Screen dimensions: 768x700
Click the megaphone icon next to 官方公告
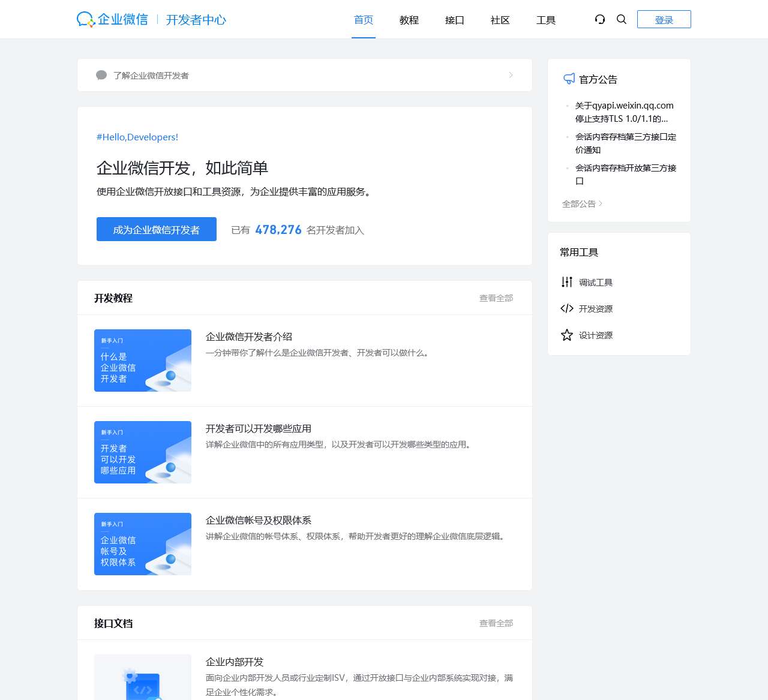(x=569, y=79)
